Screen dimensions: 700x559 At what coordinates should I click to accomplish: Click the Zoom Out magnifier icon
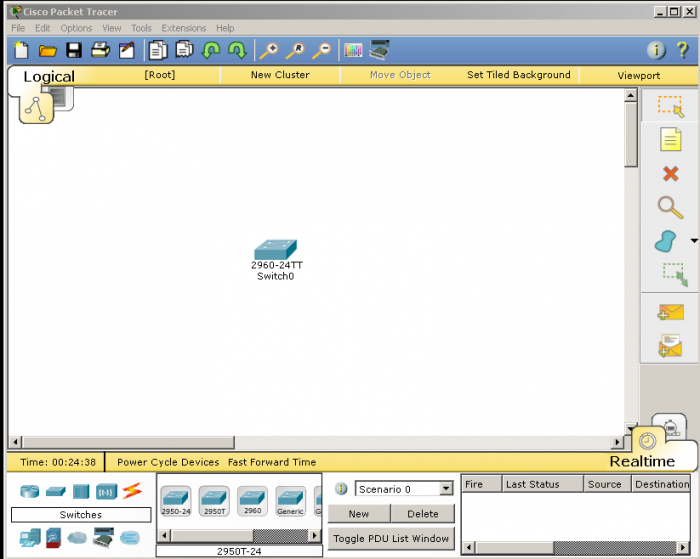tap(321, 50)
